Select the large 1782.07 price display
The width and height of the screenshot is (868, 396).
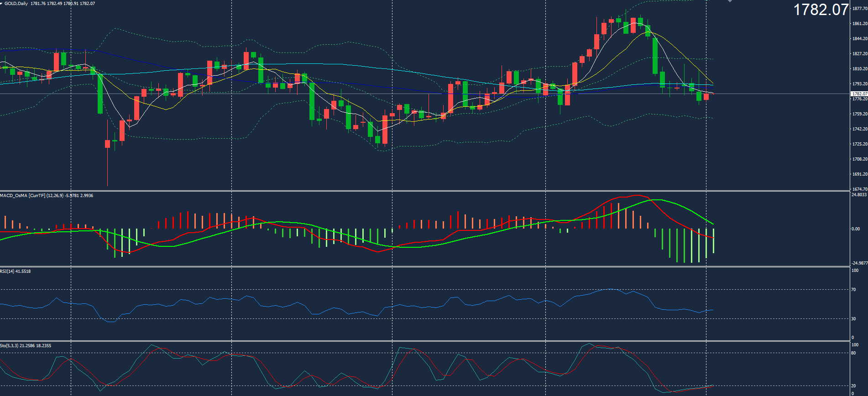tap(821, 10)
